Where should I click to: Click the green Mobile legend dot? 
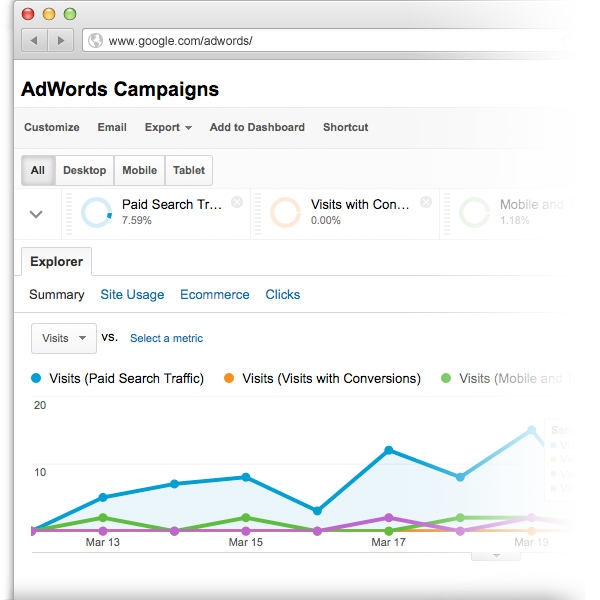[x=446, y=378]
